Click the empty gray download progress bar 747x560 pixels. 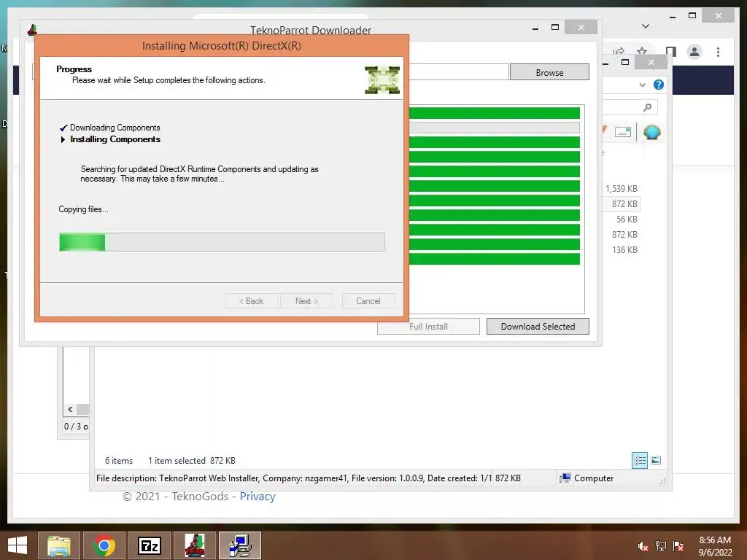(x=494, y=127)
